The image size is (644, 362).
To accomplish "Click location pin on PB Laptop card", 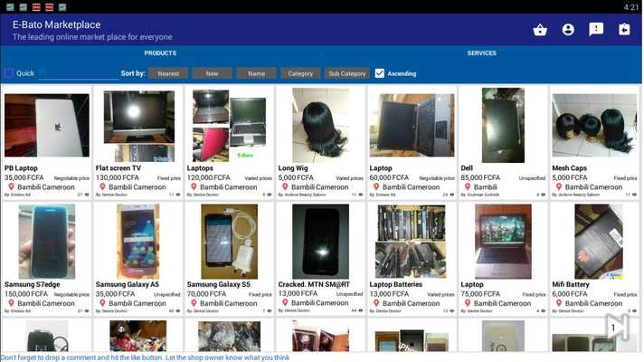I will click(x=12, y=187).
